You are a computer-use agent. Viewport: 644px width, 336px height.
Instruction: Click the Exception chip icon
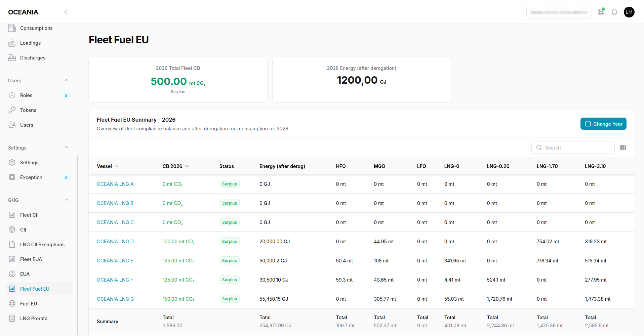[x=12, y=177]
